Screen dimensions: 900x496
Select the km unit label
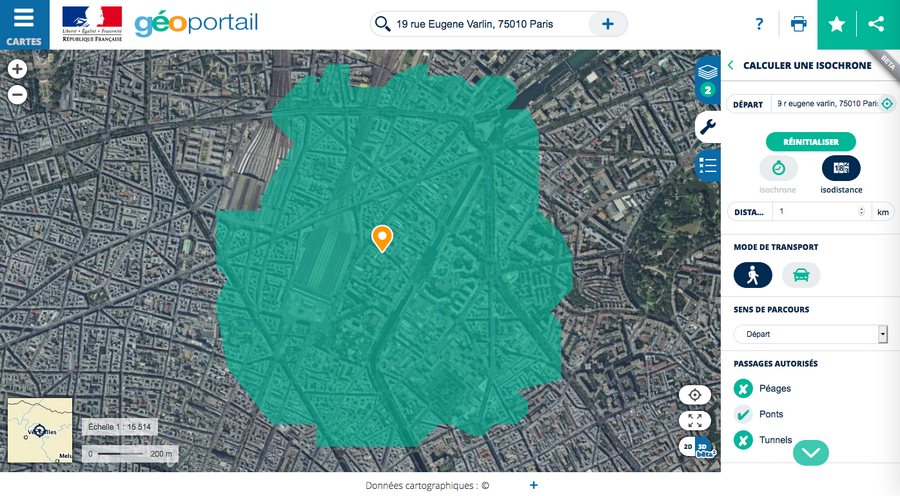coord(883,212)
